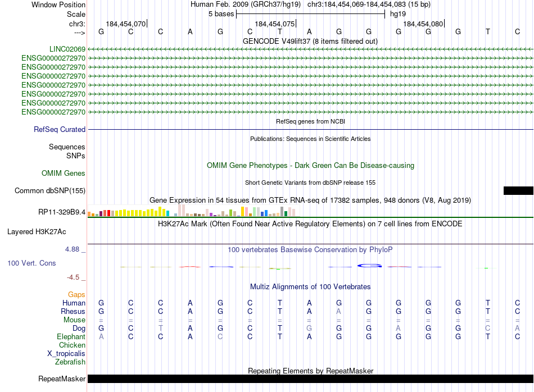
Task: Click the Gene Expression in 54 tissues title
Action: (x=310, y=200)
